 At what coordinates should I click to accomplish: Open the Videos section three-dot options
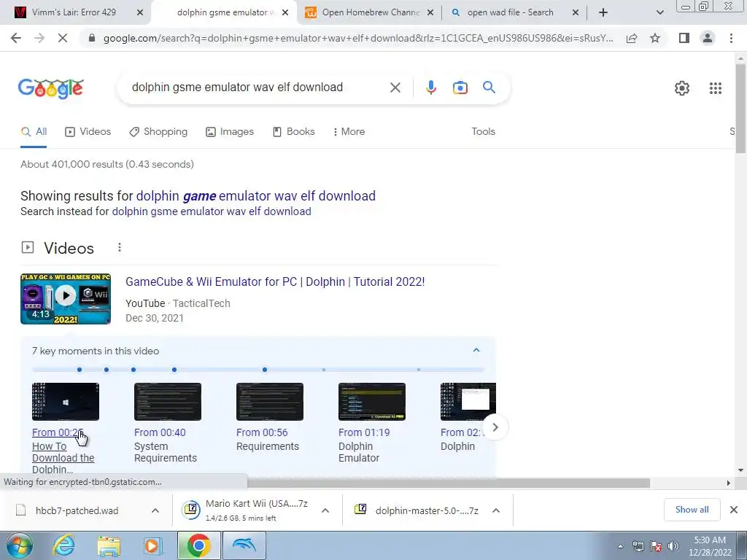[x=120, y=248]
